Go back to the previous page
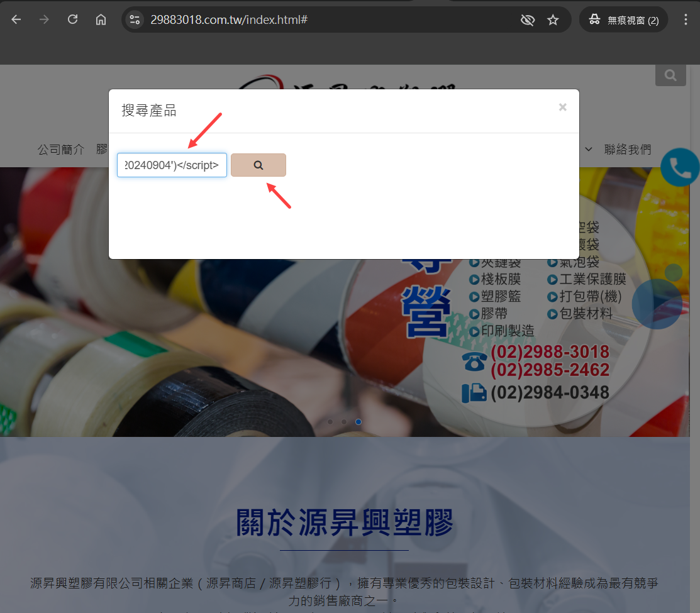700x613 pixels. click(16, 19)
